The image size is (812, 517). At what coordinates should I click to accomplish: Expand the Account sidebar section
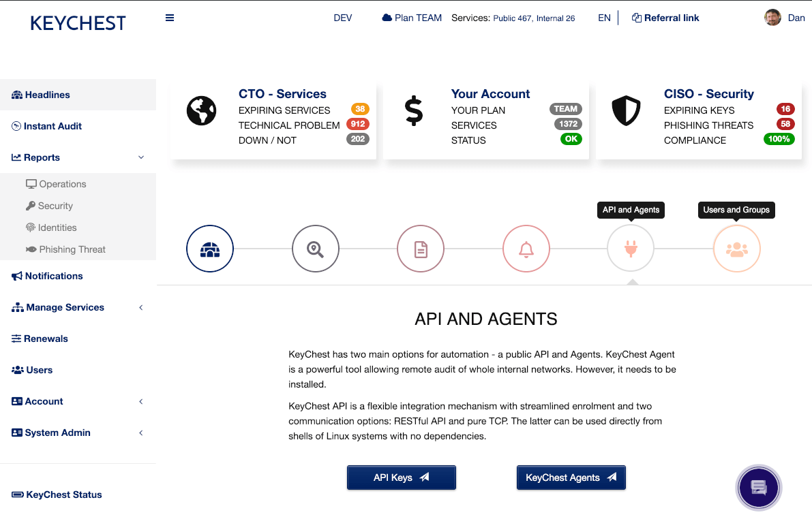[x=78, y=402]
